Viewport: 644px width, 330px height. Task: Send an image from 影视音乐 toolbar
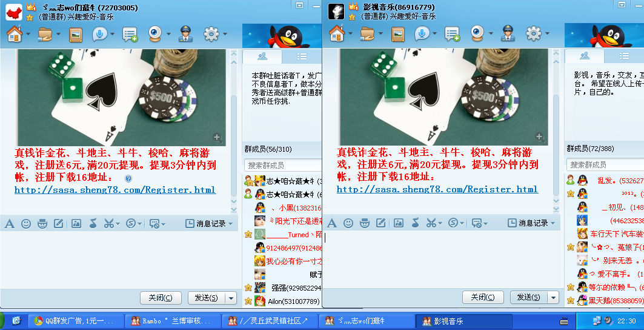[x=399, y=223]
